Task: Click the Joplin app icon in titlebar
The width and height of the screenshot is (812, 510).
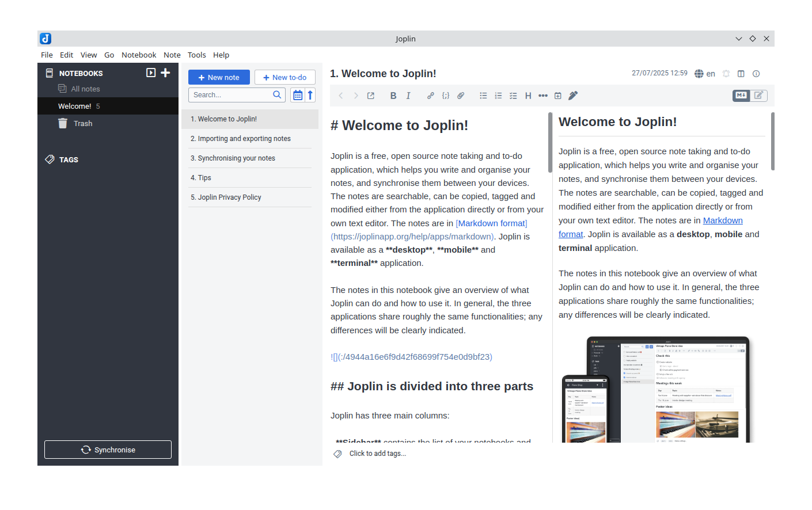Action: (x=45, y=39)
